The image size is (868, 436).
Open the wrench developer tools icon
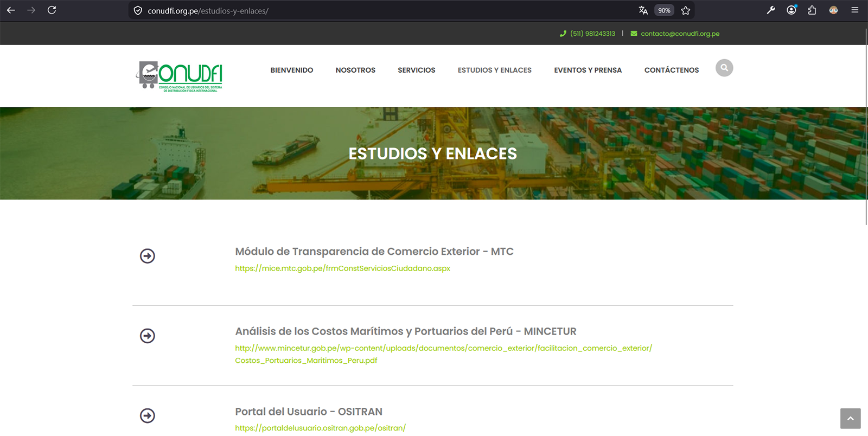771,10
